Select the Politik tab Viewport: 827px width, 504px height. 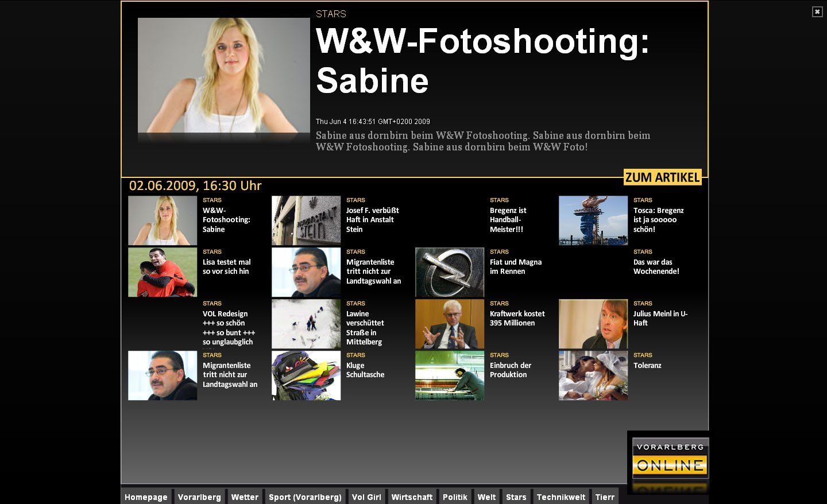coord(455,497)
